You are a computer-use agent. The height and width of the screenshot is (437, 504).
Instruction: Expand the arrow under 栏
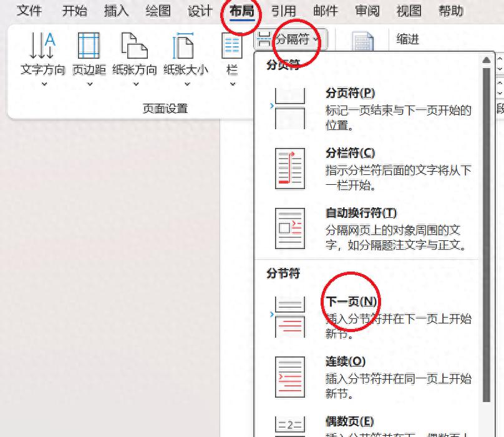click(x=233, y=84)
